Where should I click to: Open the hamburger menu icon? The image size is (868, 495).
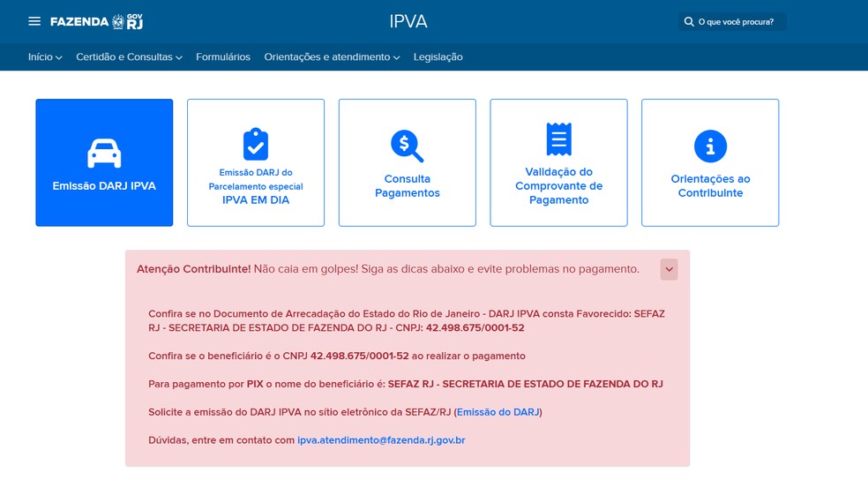[x=34, y=21]
